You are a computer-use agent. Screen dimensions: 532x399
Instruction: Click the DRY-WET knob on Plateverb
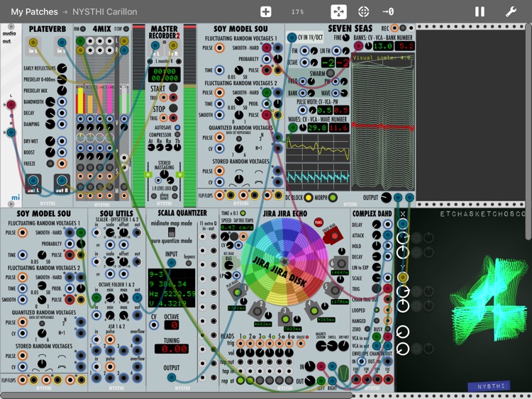pyautogui.click(x=50, y=141)
